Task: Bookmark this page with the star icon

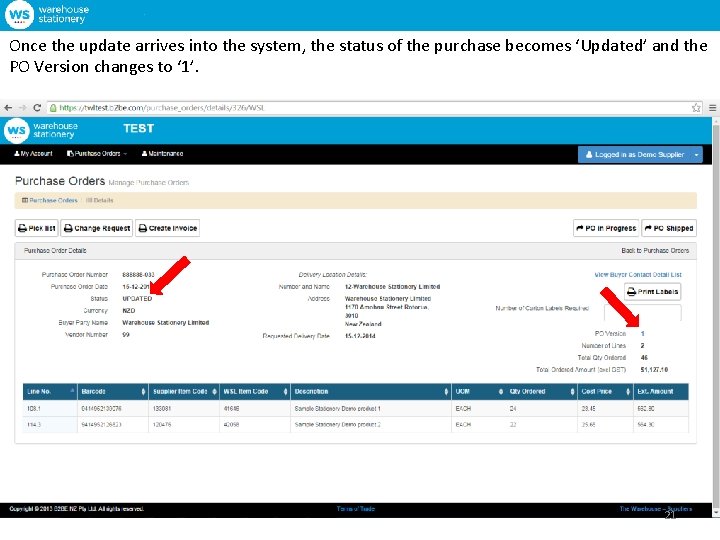Action: pyautogui.click(x=696, y=108)
